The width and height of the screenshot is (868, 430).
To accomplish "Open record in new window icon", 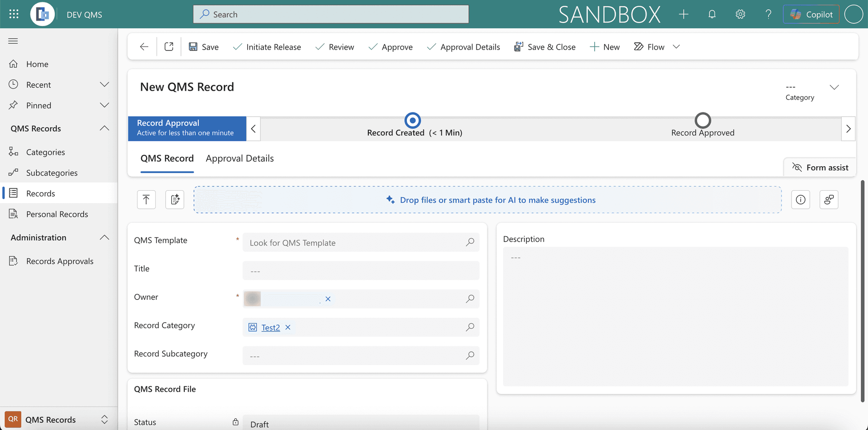I will click(169, 47).
